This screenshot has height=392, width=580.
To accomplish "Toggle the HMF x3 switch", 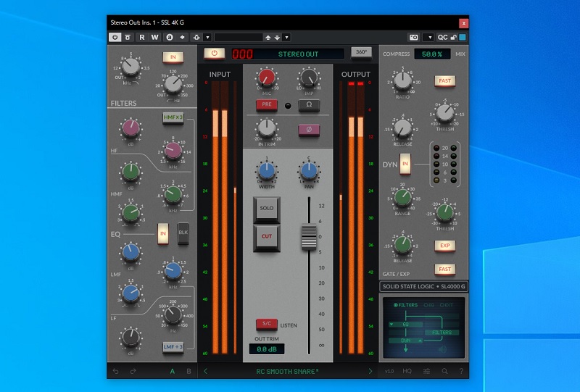I will pyautogui.click(x=173, y=117).
